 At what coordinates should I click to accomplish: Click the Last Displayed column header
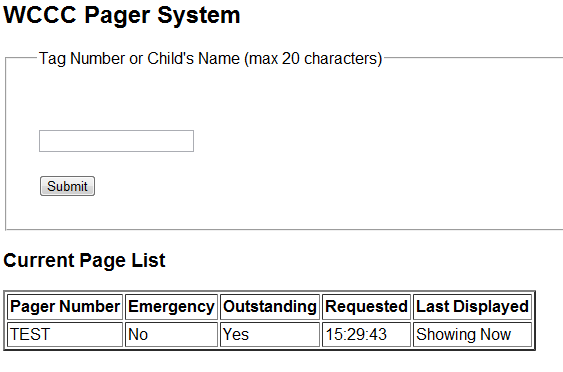pos(473,307)
